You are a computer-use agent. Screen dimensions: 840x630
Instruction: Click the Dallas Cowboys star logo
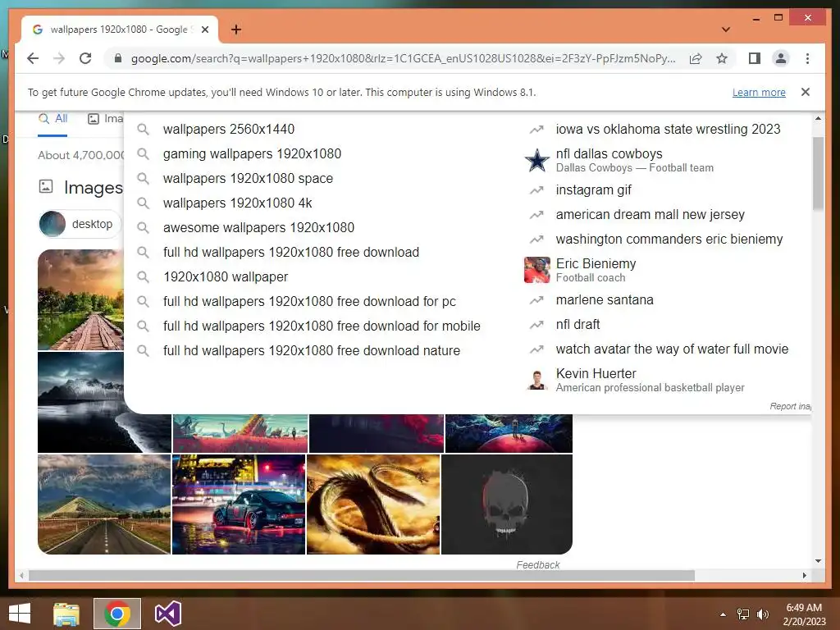tap(536, 160)
